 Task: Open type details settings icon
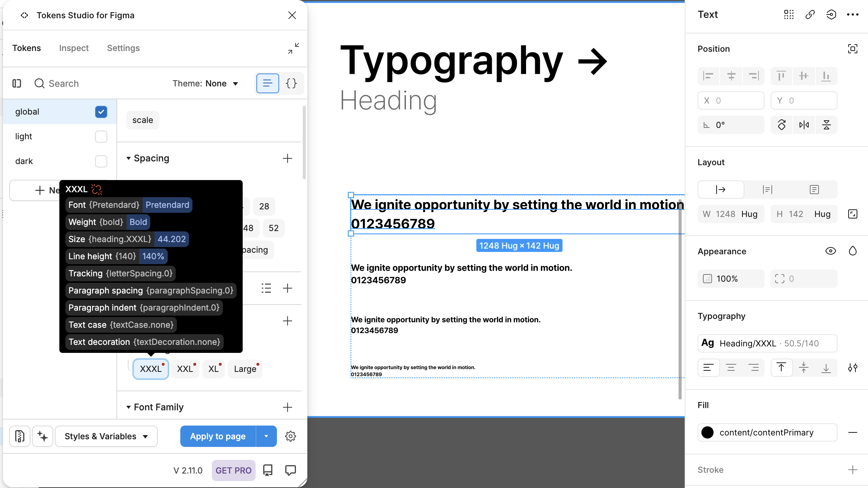point(852,368)
